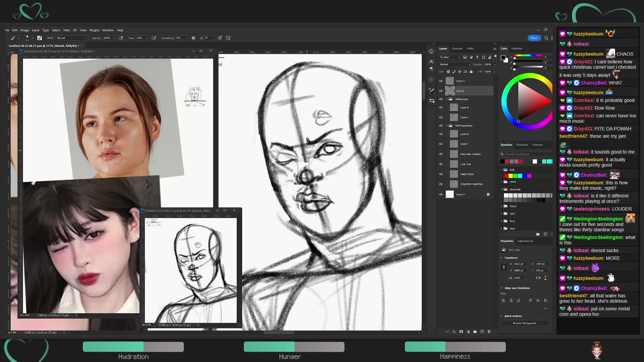Click inside the Search Swatches field
644x362 pixels.
[x=527, y=154]
